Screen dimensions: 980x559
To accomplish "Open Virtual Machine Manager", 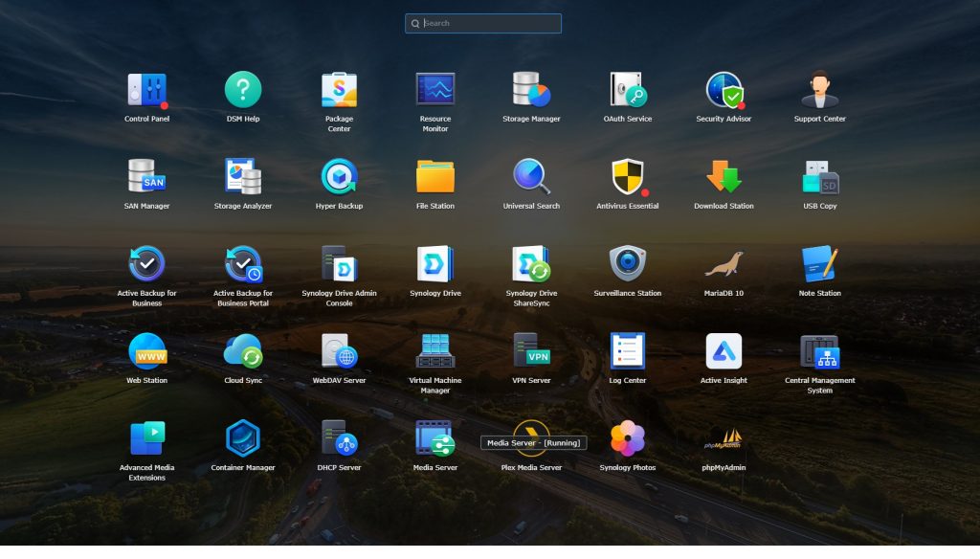I will click(435, 350).
